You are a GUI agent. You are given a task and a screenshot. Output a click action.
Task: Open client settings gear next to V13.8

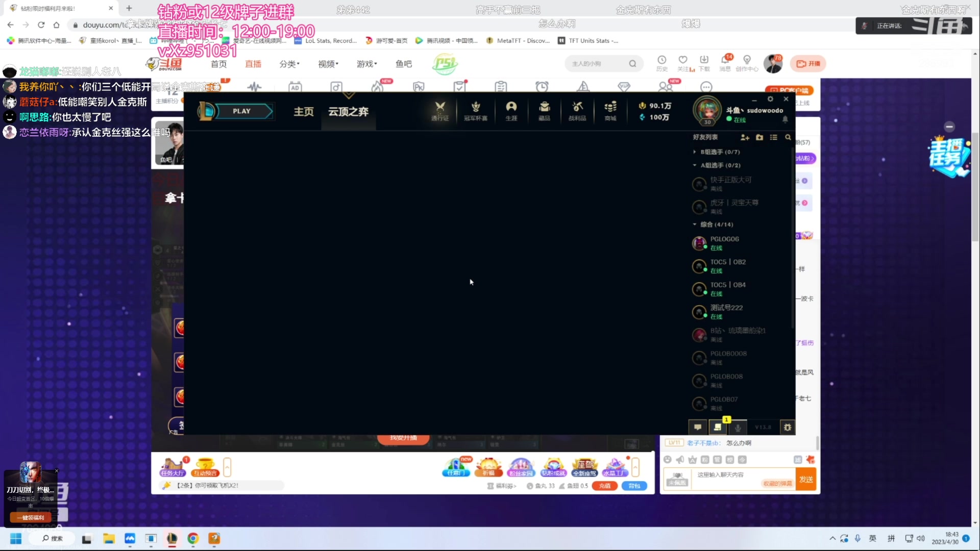(x=788, y=428)
